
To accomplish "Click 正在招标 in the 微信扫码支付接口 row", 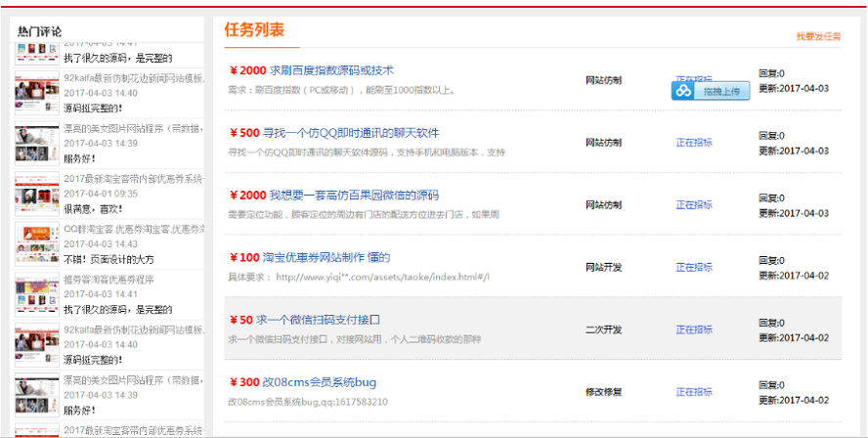I will [694, 329].
